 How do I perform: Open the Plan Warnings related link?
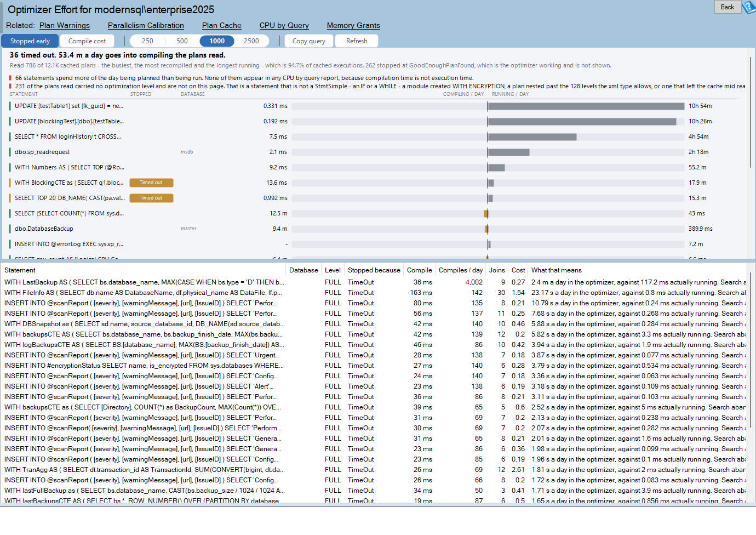65,25
